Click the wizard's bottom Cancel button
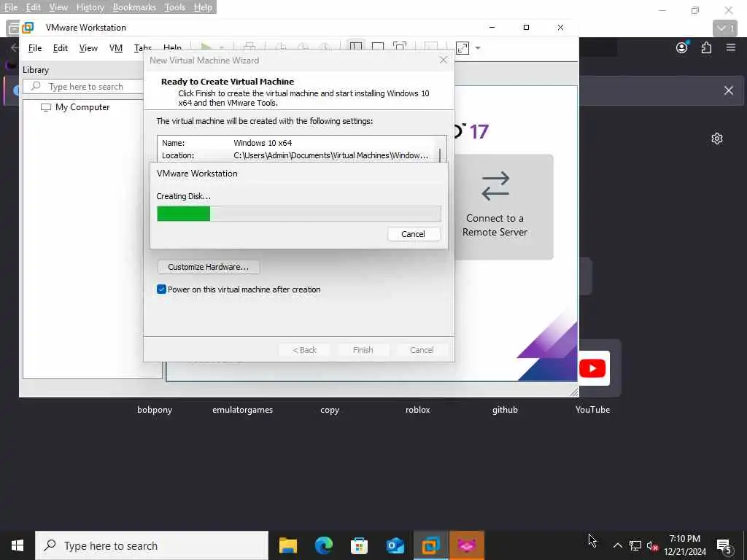Viewport: 747px width, 560px height. (422, 350)
